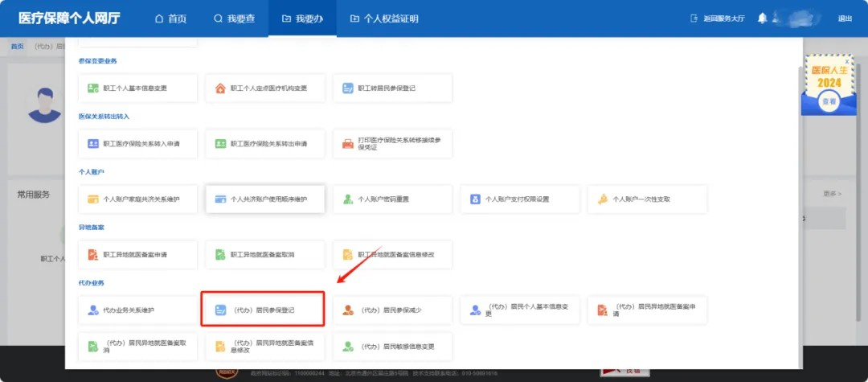Switch to the 我要查 menu
This screenshot has height=382, width=868.
coord(234,18)
